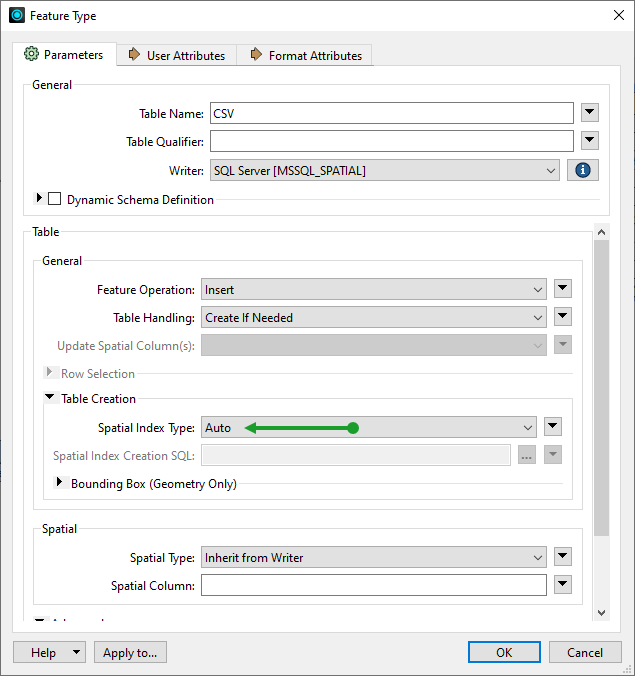Collapse the Table Creation section

[x=50, y=398]
